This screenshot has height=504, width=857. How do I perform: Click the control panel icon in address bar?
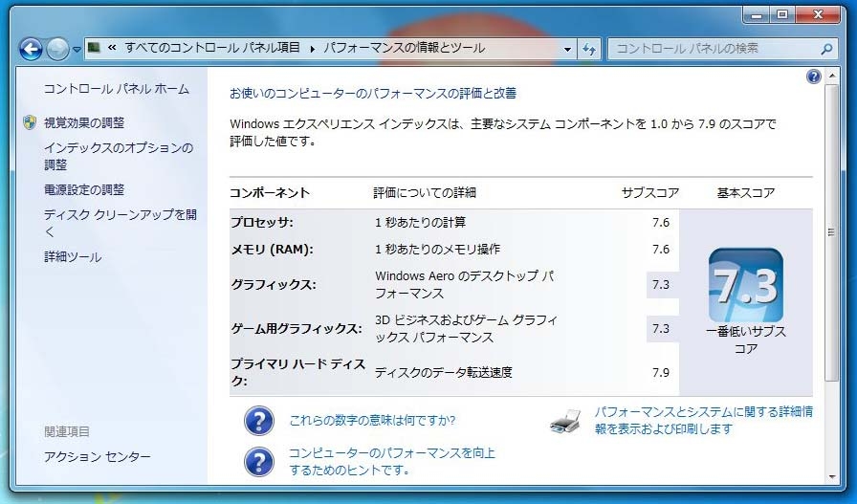[94, 48]
